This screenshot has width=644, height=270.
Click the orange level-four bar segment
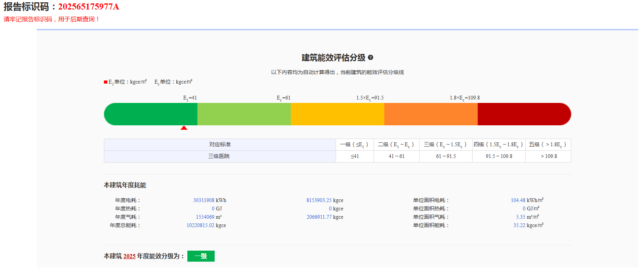pos(431,114)
